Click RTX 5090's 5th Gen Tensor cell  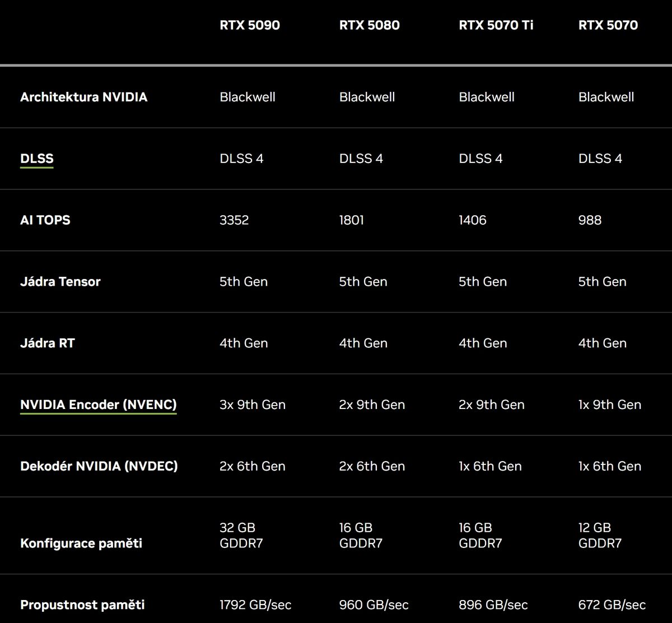(244, 281)
